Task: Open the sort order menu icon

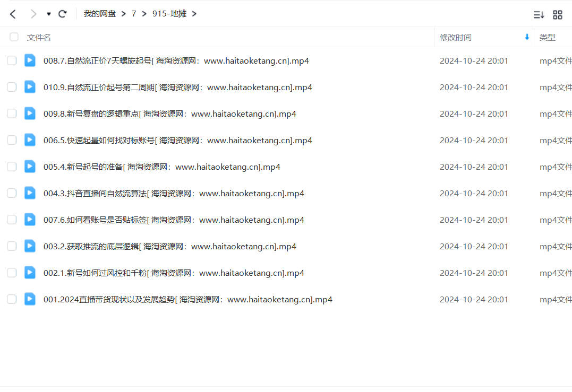Action: (539, 14)
